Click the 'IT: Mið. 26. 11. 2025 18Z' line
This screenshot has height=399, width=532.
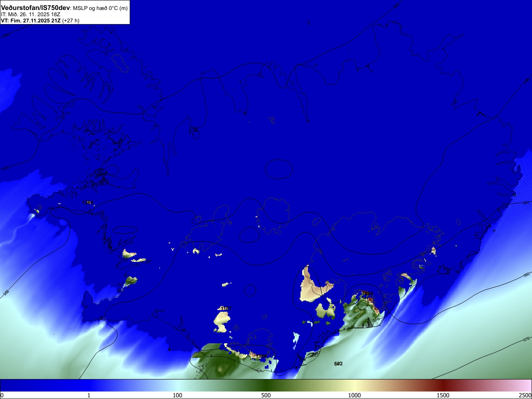tap(30, 14)
